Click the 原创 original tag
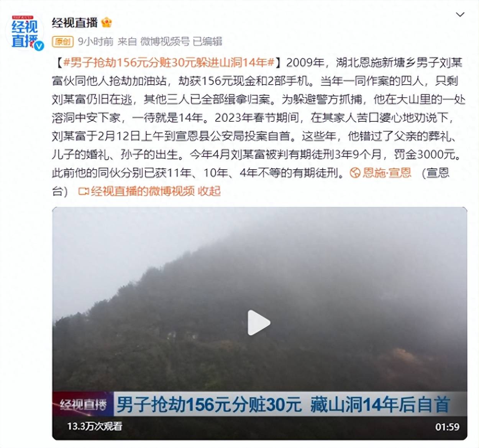The width and height of the screenshot is (479, 448). [63, 41]
